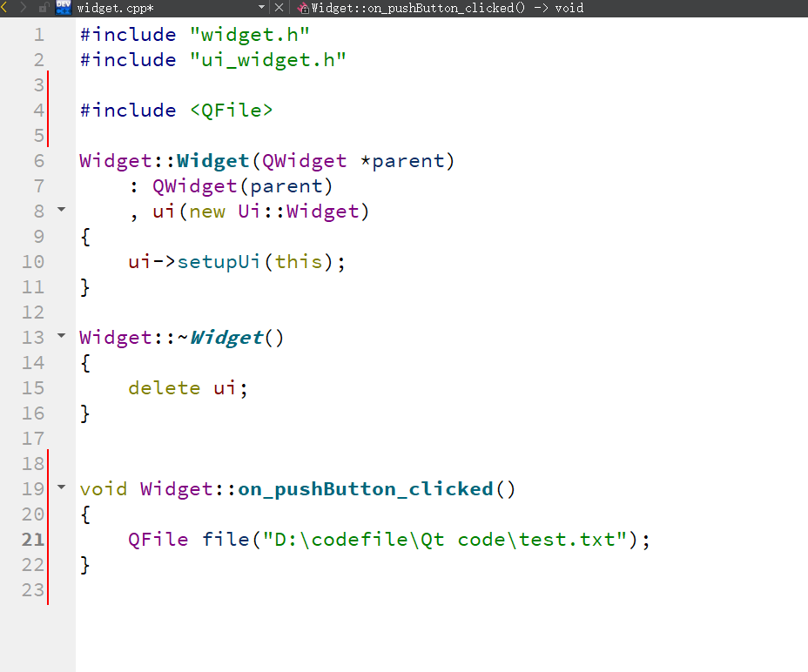Click the widget.cpp file type icon

[x=64, y=7]
